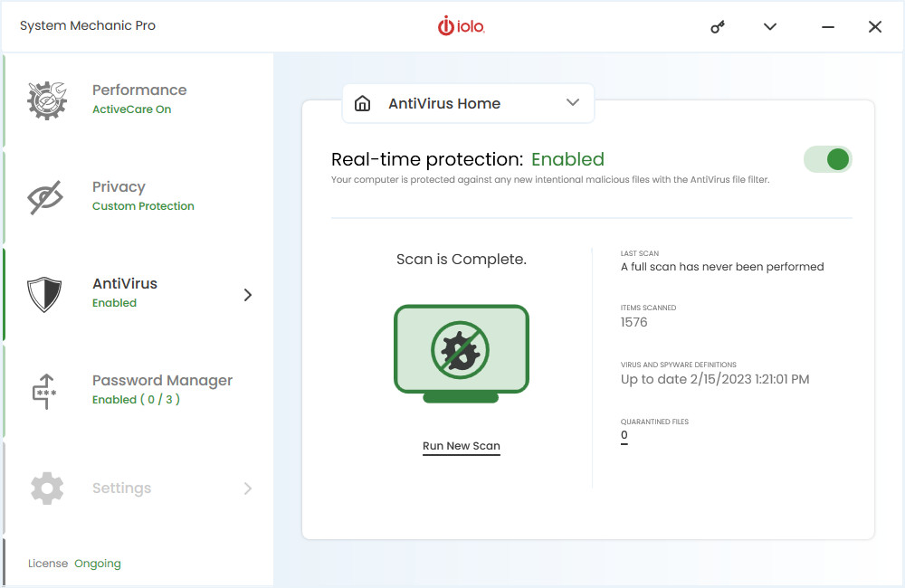Click the Custom Protection status text
The height and width of the screenshot is (588, 905).
(143, 206)
